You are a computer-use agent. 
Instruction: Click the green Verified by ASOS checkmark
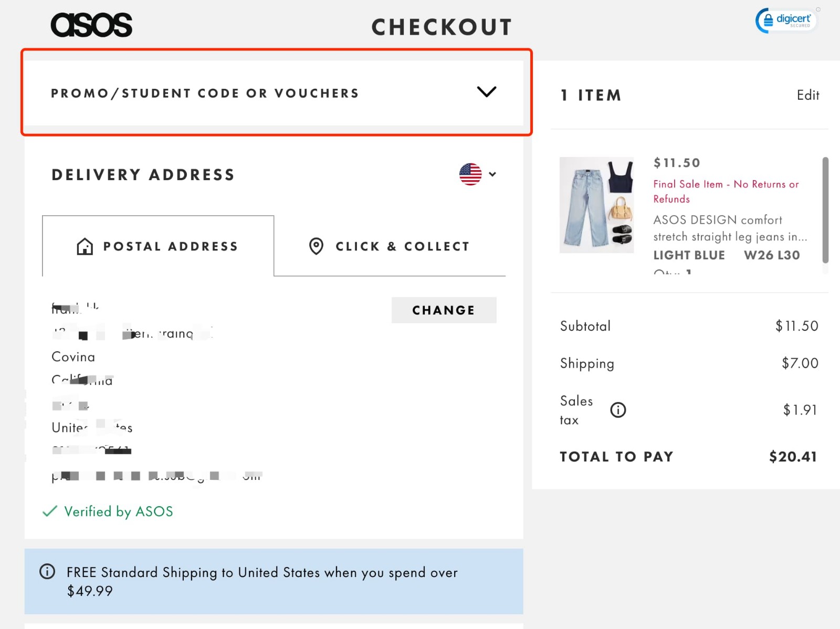(x=49, y=511)
